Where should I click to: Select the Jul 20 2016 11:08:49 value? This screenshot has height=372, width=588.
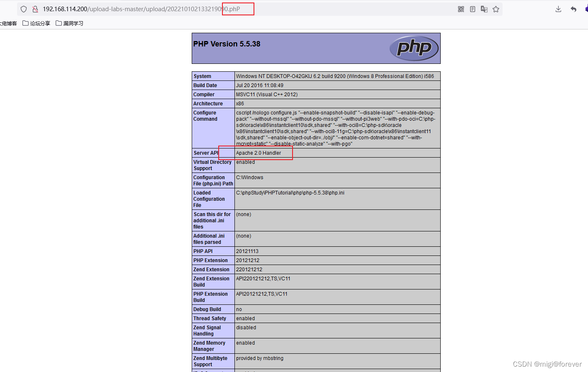(x=260, y=85)
